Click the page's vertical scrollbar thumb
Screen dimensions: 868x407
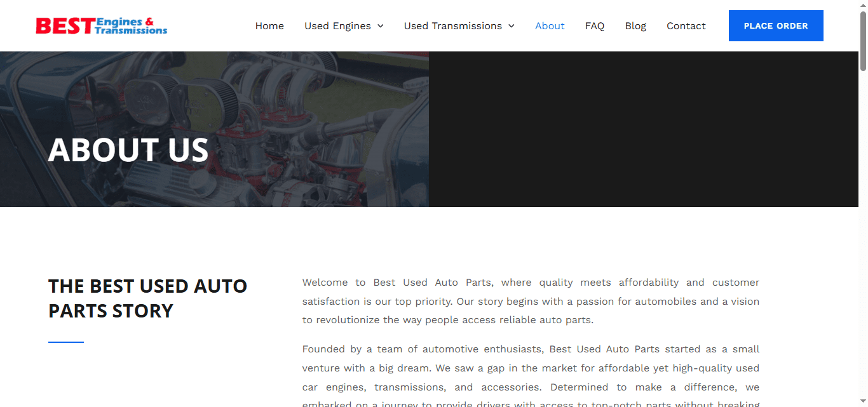863,41
